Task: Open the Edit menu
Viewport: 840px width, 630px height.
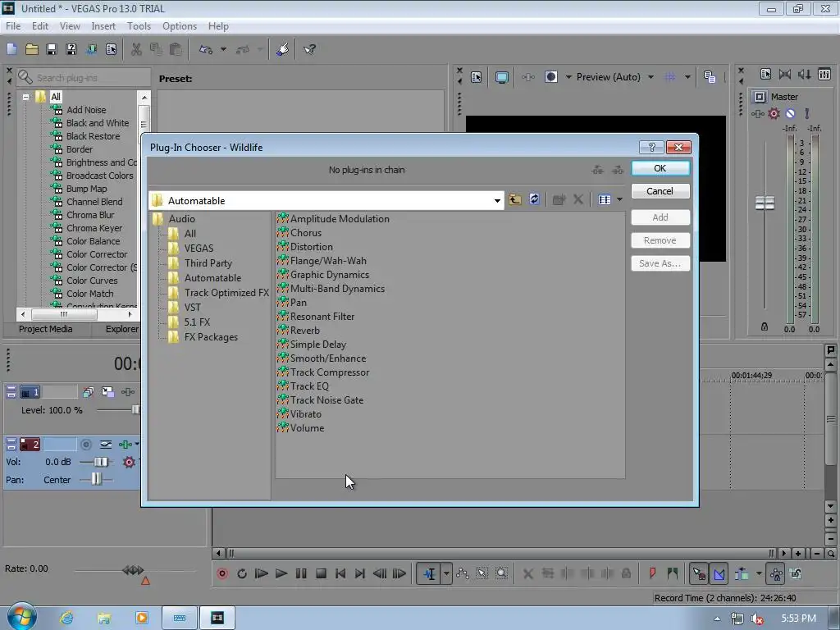Action: click(39, 25)
